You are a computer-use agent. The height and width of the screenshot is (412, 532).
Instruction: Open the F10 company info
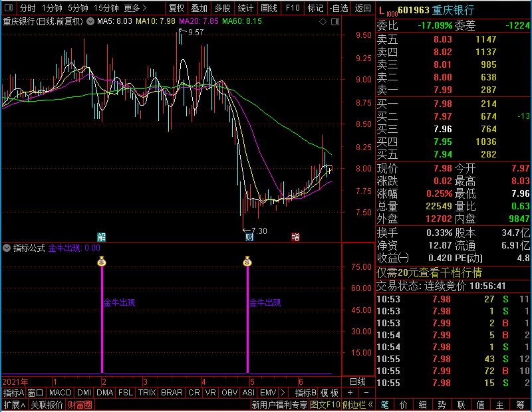[x=293, y=8]
